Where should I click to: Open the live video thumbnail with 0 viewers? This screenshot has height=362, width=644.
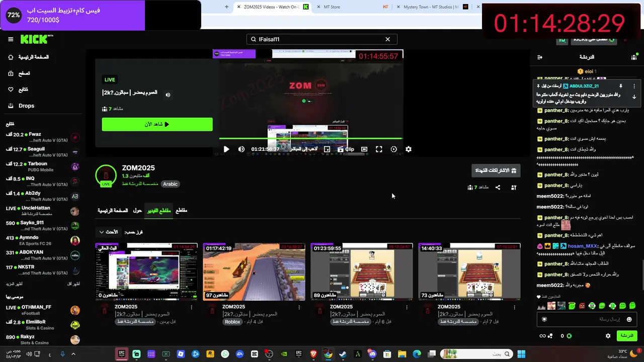pyautogui.click(x=146, y=272)
